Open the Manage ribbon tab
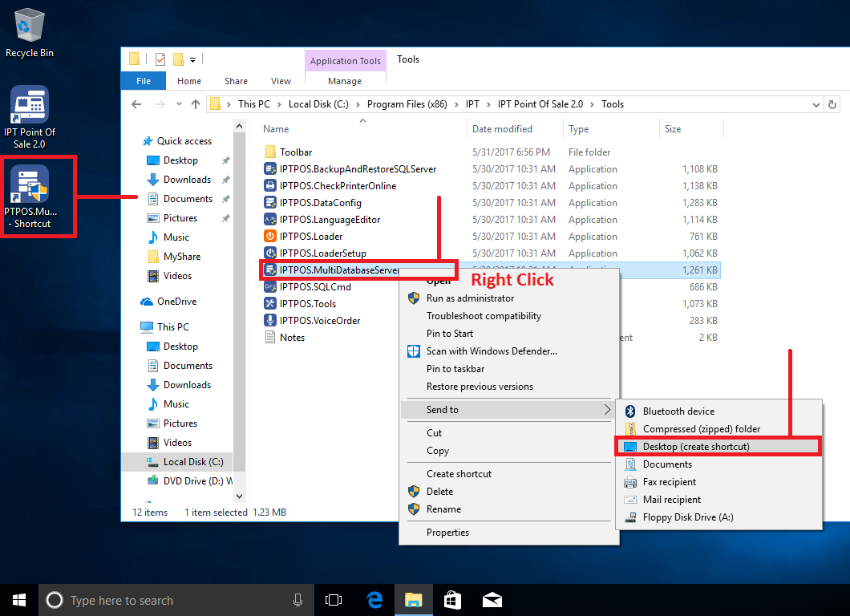The height and width of the screenshot is (616, 850). (345, 81)
